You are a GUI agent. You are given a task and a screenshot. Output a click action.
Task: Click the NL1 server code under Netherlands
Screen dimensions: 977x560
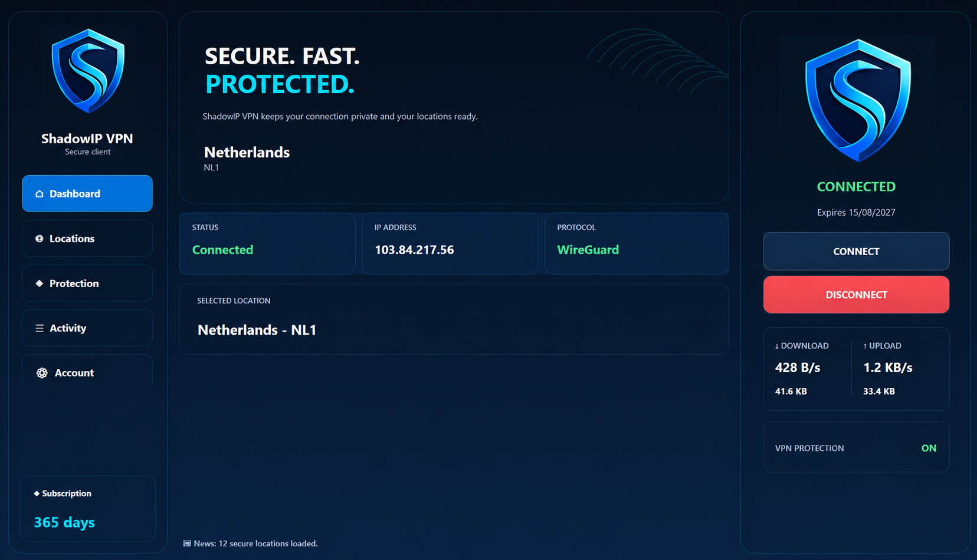[211, 167]
